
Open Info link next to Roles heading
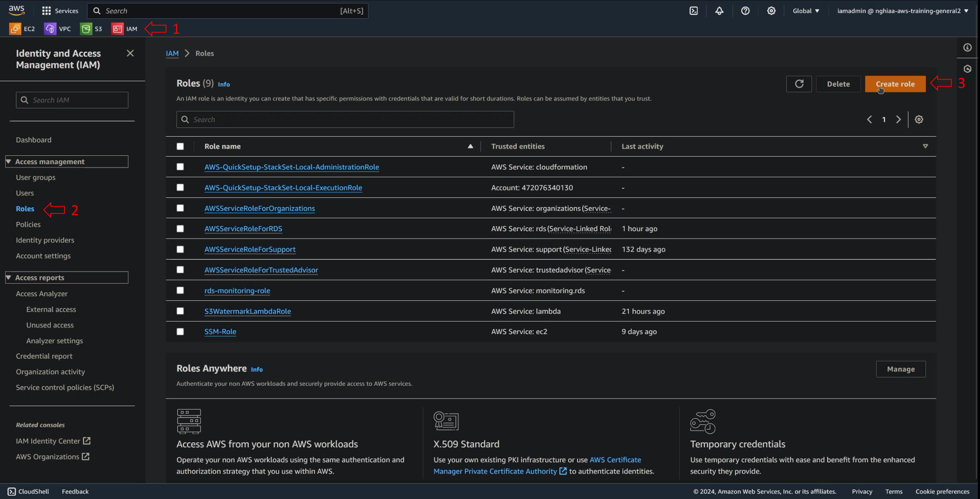click(224, 84)
